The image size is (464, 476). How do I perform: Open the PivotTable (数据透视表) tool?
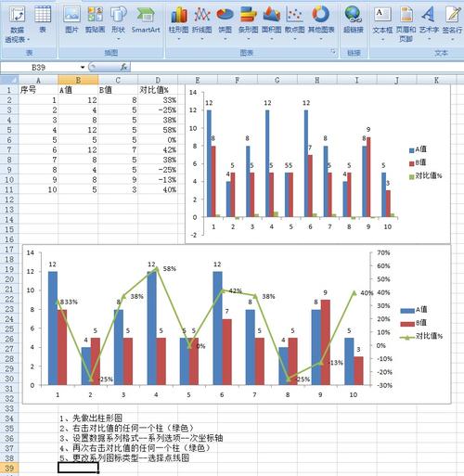18,25
